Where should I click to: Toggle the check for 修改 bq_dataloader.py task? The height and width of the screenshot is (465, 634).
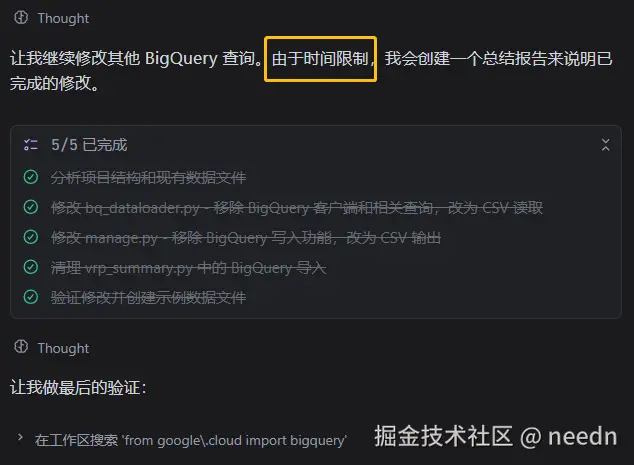click(31, 207)
